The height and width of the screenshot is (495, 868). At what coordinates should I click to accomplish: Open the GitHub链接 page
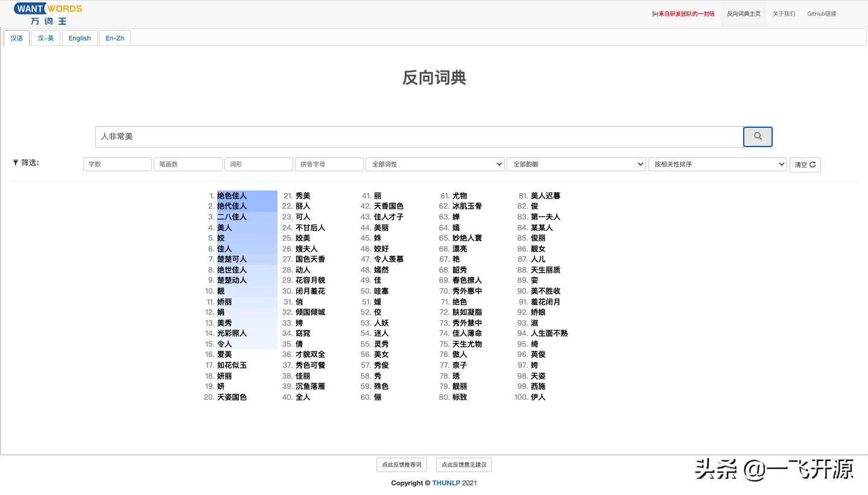[821, 13]
